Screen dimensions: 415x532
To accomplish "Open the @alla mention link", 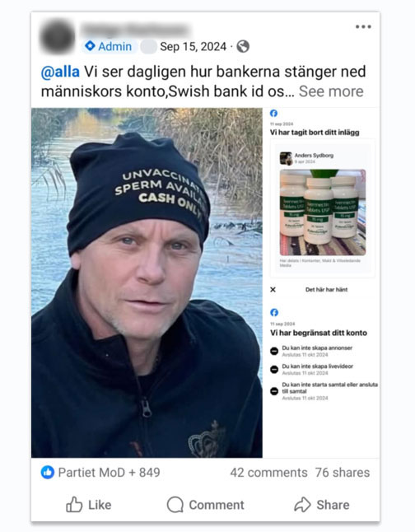I will point(60,72).
